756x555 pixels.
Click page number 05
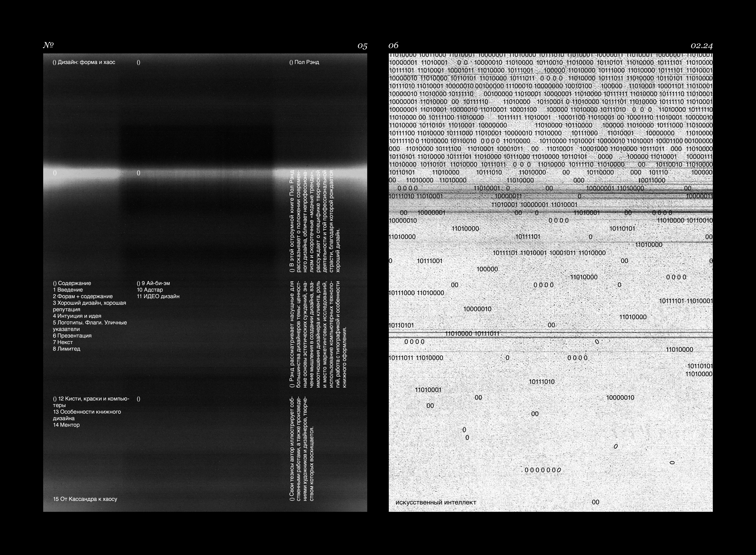pos(362,46)
